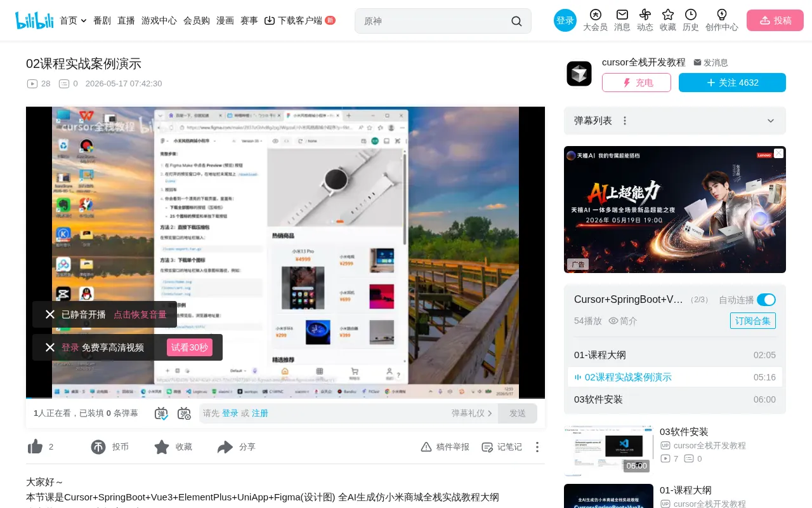The width and height of the screenshot is (812, 508).
Task: Click the 充电 button
Action: [x=636, y=83]
